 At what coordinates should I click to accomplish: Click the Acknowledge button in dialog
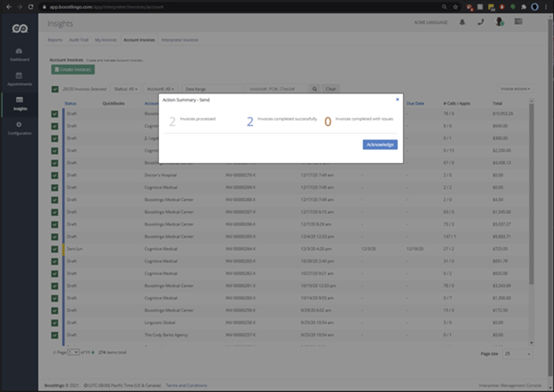coord(380,144)
